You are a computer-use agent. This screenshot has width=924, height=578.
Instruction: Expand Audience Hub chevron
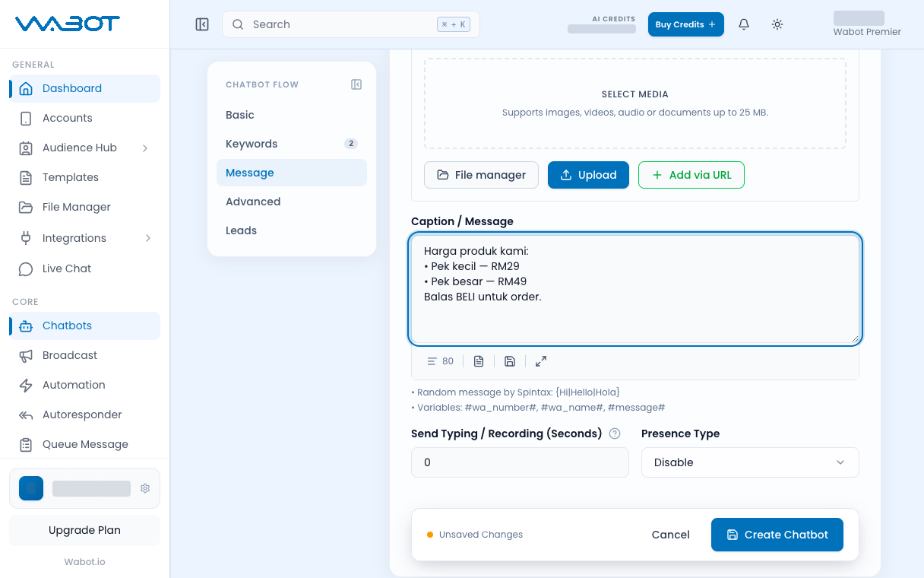[145, 148]
